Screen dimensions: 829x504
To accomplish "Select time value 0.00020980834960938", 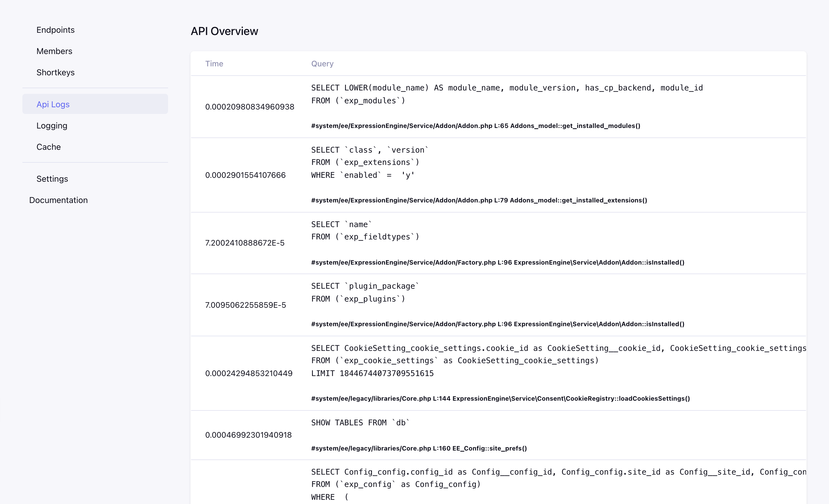I will (x=250, y=107).
